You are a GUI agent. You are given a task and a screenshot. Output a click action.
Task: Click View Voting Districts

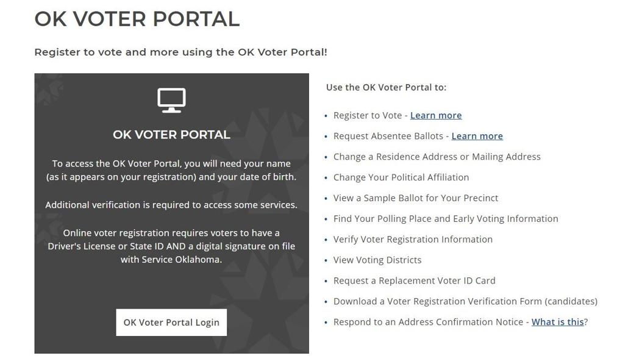click(377, 260)
